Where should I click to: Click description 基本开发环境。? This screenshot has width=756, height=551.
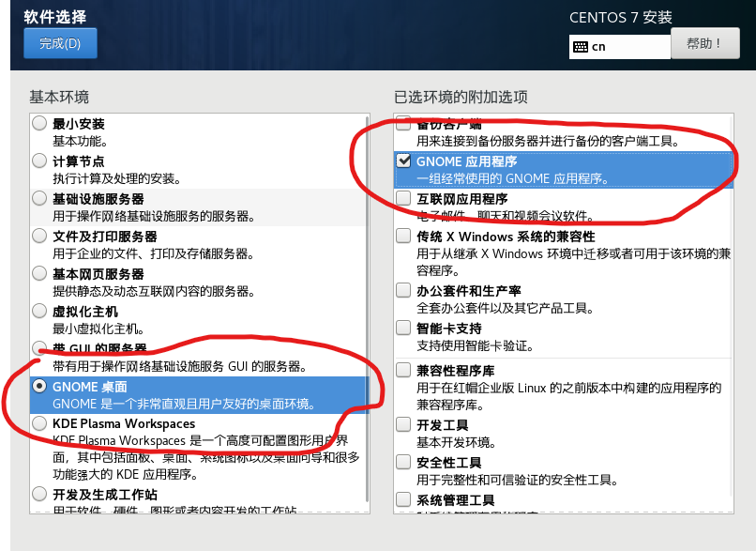[456, 442]
